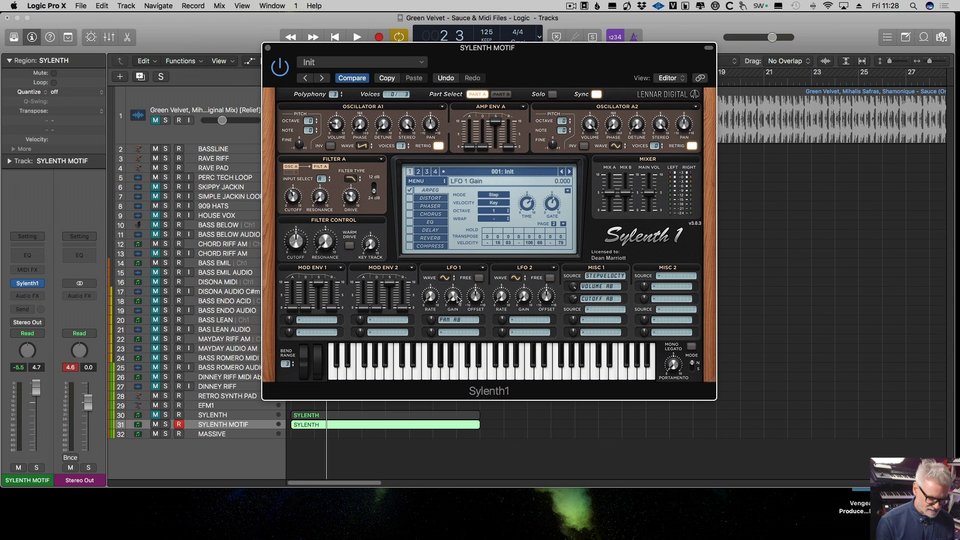Select the MASSIVE track
This screenshot has width=960, height=540.
tap(212, 434)
